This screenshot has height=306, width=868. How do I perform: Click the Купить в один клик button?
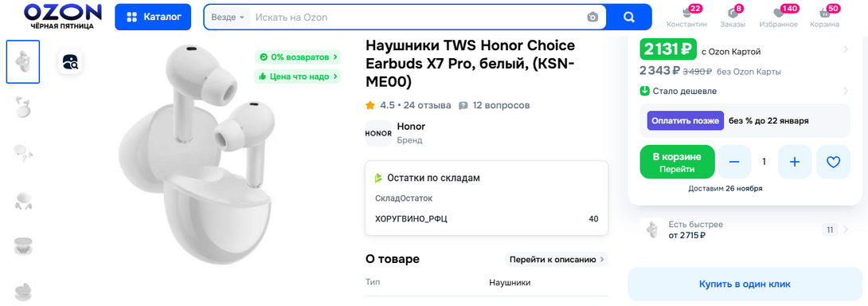[x=744, y=284]
